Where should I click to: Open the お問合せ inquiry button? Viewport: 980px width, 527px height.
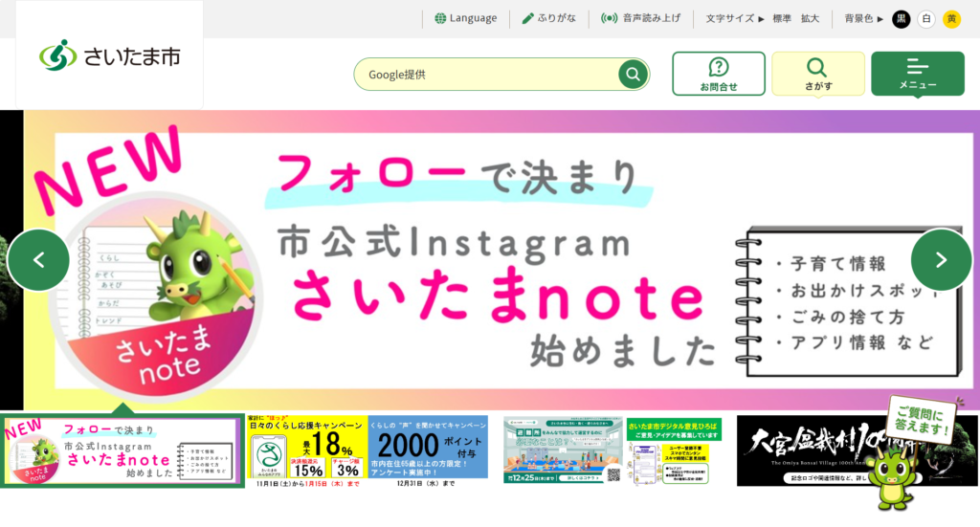tap(719, 74)
